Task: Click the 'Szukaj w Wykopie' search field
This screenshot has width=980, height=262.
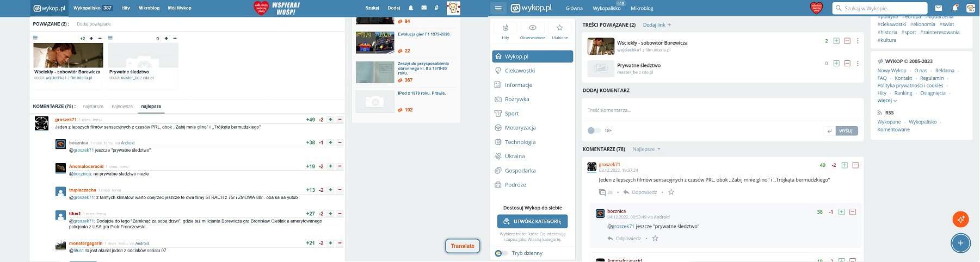Action: coord(880,8)
